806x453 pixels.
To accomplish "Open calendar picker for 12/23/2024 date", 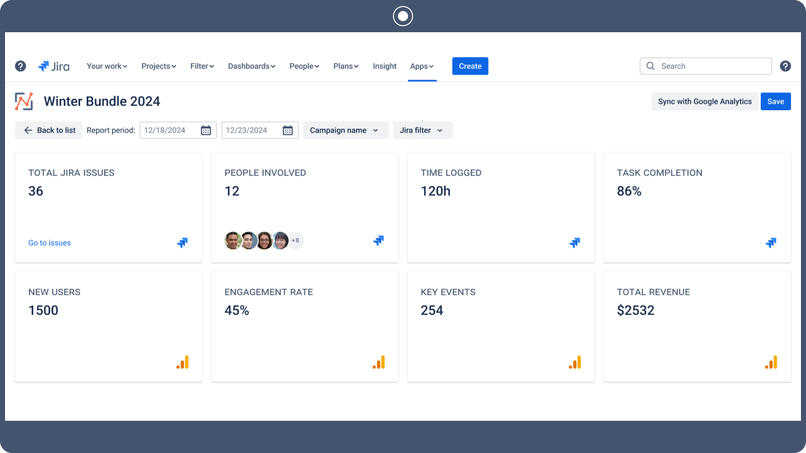I will (x=287, y=130).
